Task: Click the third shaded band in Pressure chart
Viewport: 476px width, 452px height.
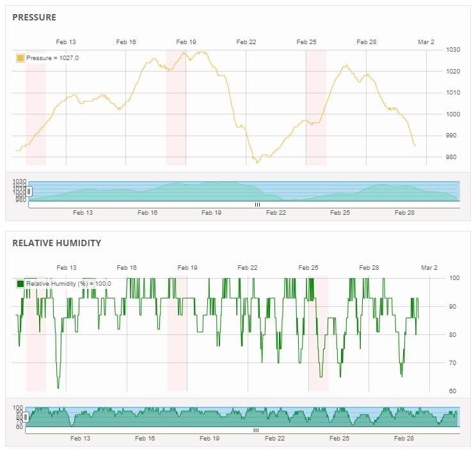Action: 316,107
